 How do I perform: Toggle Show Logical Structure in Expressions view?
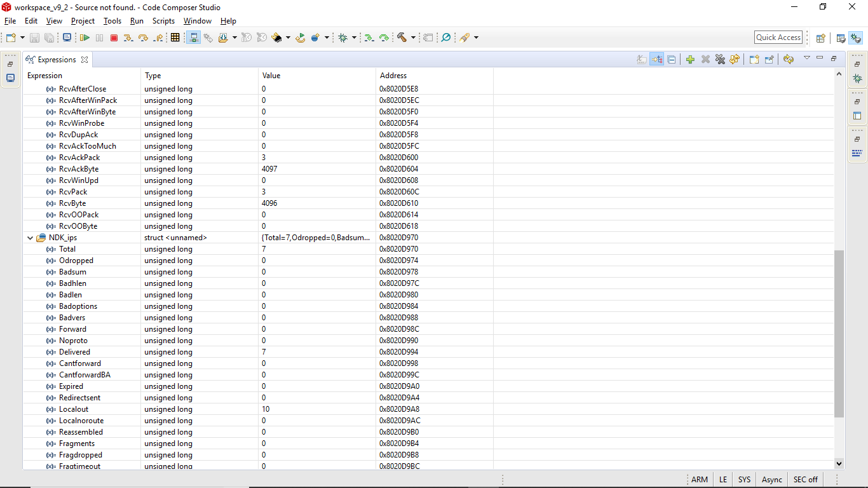(x=656, y=60)
